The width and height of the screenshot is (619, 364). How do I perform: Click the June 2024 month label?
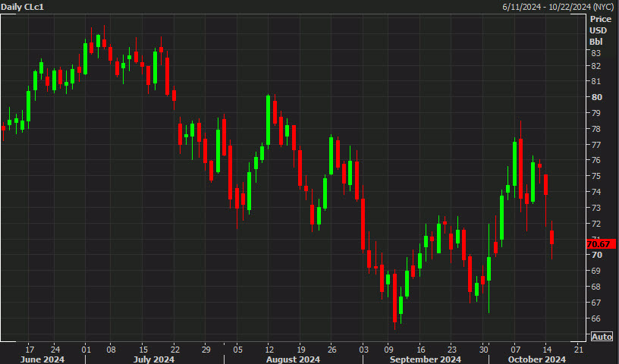tap(42, 359)
